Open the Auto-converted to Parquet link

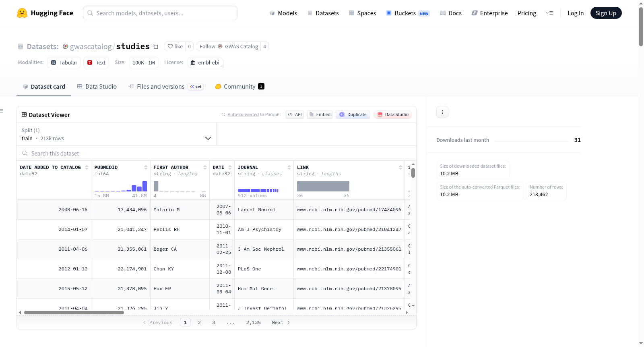(243, 114)
